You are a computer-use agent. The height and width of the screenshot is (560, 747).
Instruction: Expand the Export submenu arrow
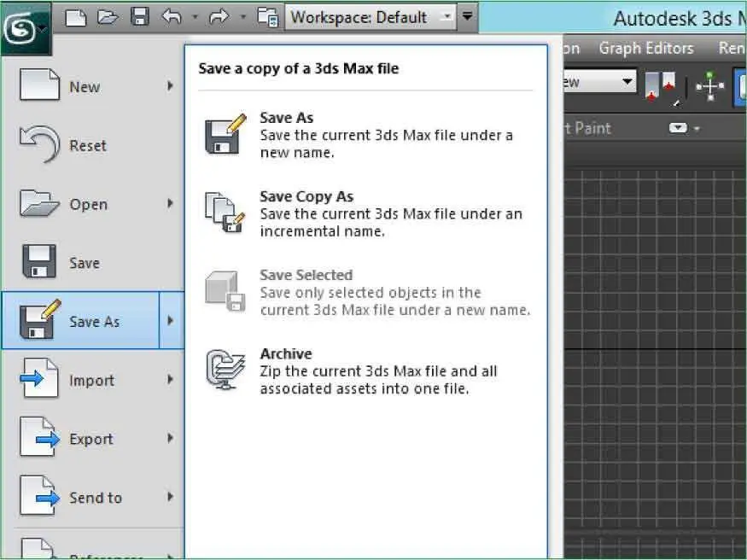pyautogui.click(x=170, y=438)
